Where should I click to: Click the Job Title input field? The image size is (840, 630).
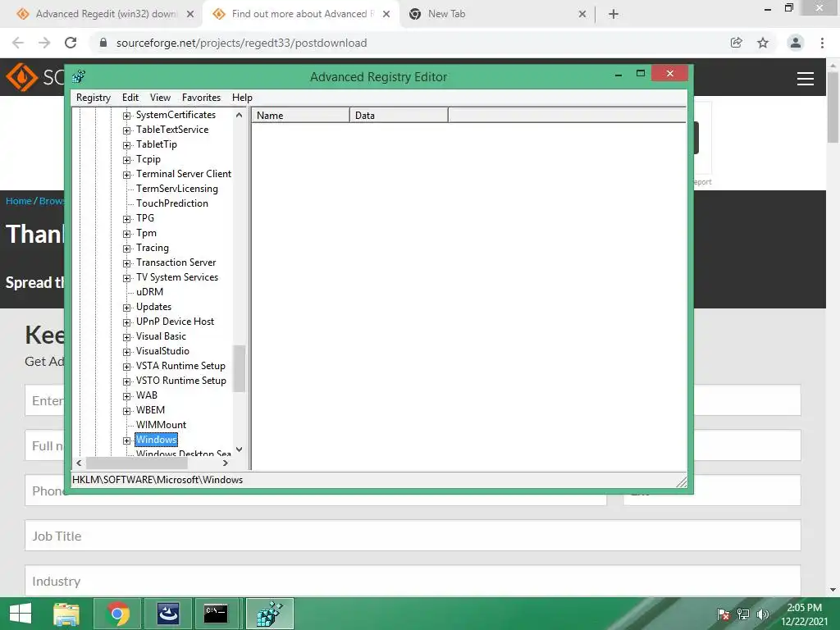click(x=413, y=535)
